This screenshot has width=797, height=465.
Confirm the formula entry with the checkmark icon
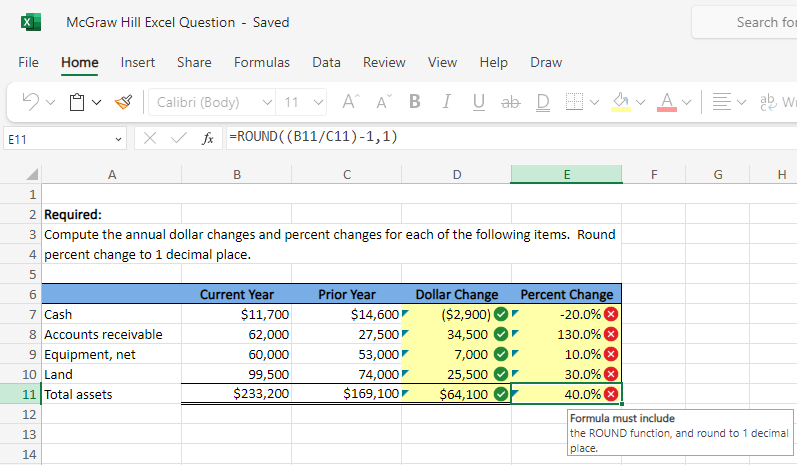click(178, 138)
